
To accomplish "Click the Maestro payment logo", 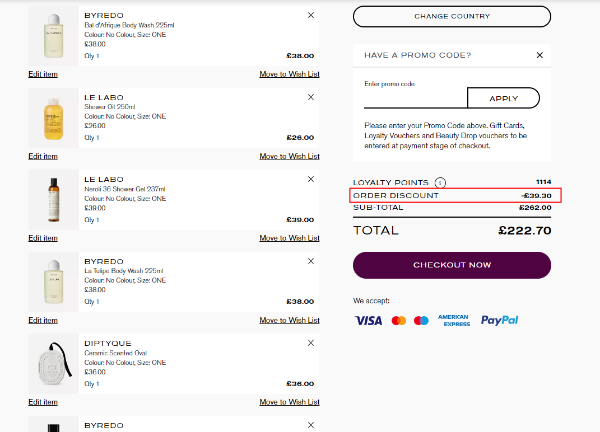I will pos(421,321).
